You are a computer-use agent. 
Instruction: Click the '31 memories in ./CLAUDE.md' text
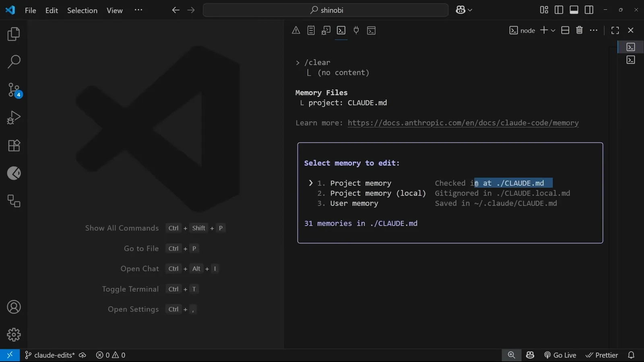(x=361, y=224)
